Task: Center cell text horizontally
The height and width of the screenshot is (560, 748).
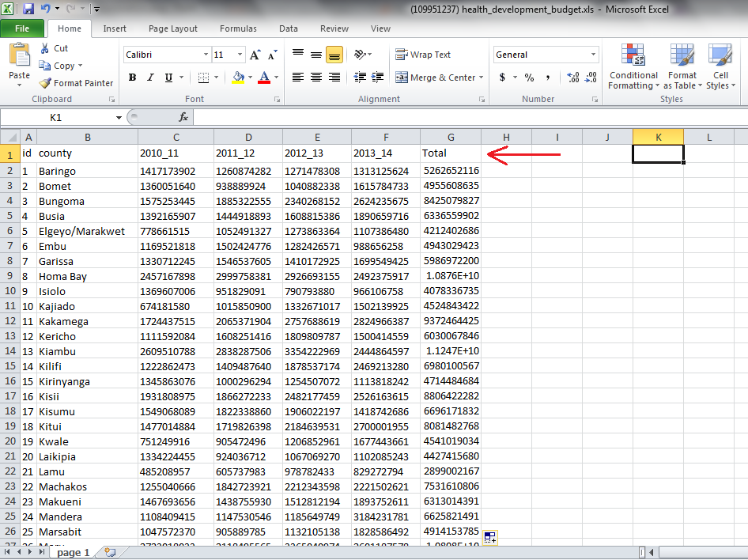Action: [x=315, y=78]
